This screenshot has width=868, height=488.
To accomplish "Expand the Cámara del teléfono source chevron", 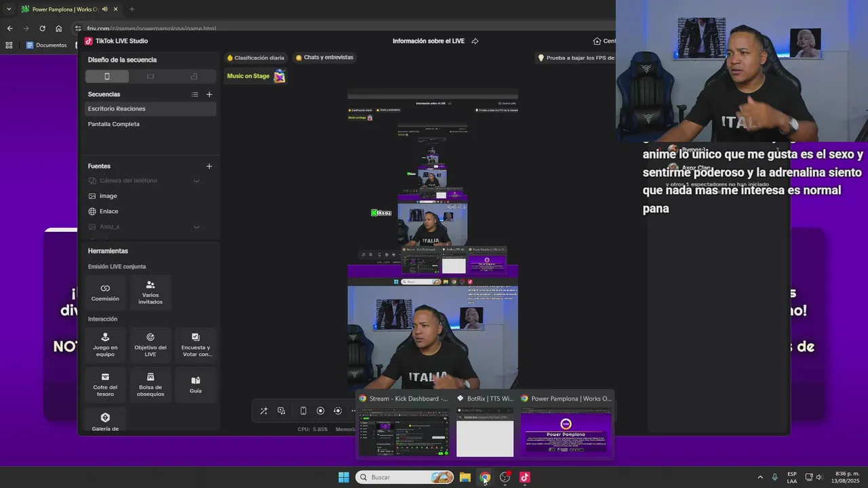I will tap(197, 181).
